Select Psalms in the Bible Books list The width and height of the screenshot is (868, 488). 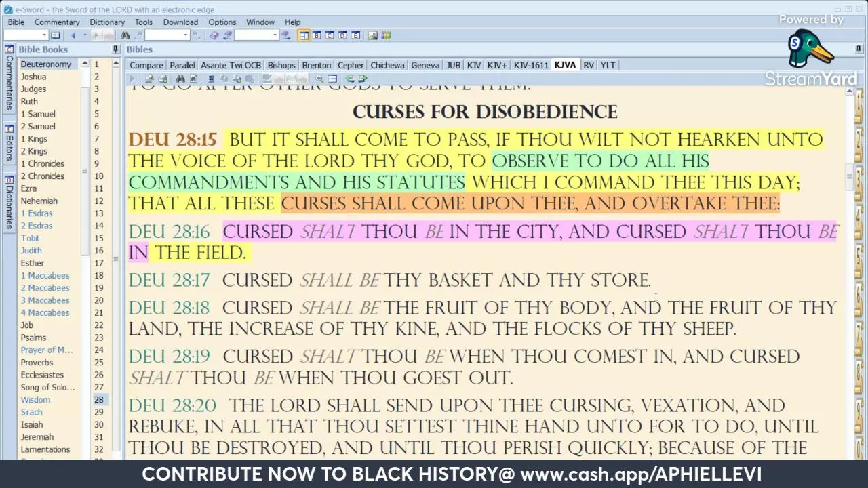(33, 338)
